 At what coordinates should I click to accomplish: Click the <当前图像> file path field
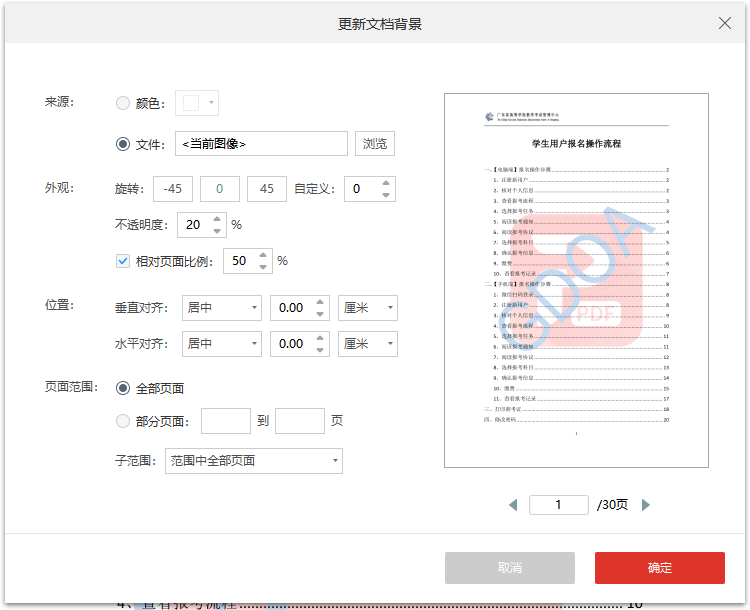point(261,144)
